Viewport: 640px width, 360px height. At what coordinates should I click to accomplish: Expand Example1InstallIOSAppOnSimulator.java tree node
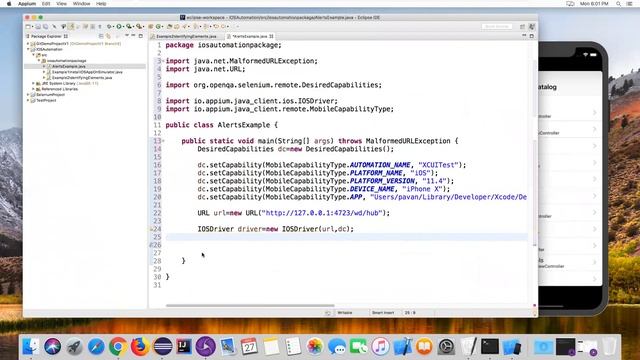pos(44,72)
